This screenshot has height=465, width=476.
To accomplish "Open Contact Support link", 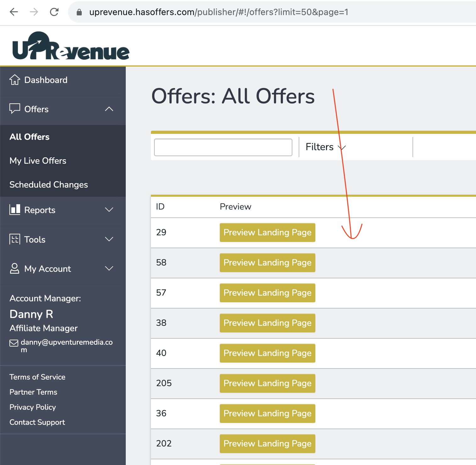I will tap(37, 422).
